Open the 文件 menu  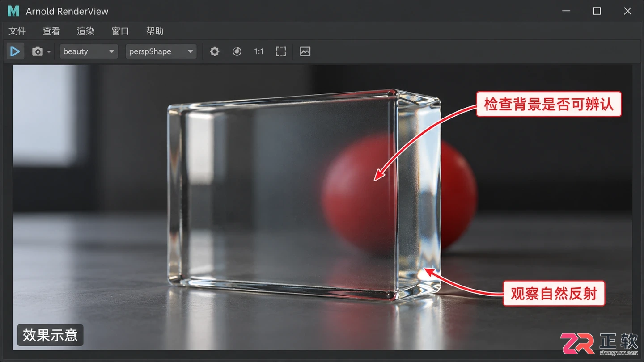17,31
